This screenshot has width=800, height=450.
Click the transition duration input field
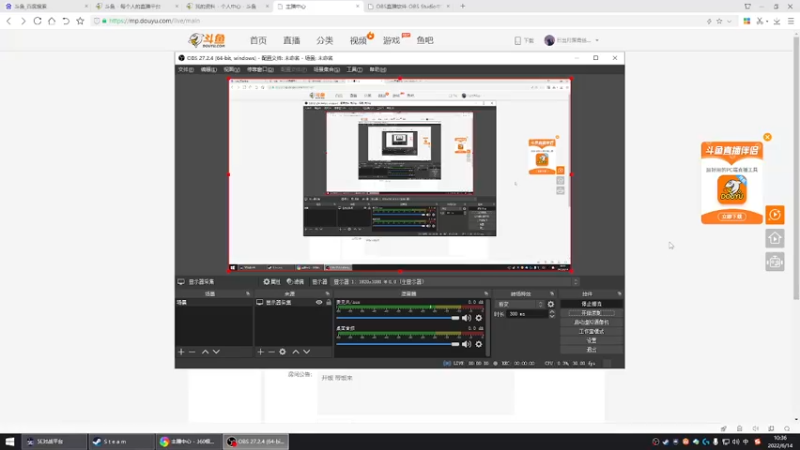coord(528,314)
